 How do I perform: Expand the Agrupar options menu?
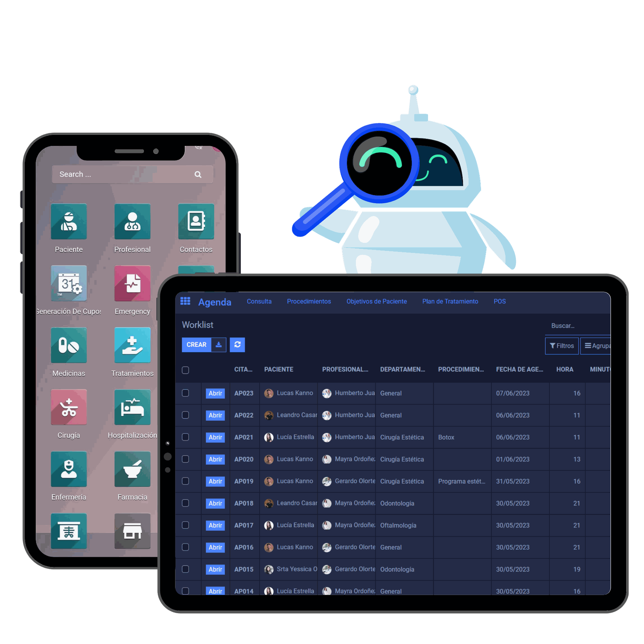click(x=597, y=345)
